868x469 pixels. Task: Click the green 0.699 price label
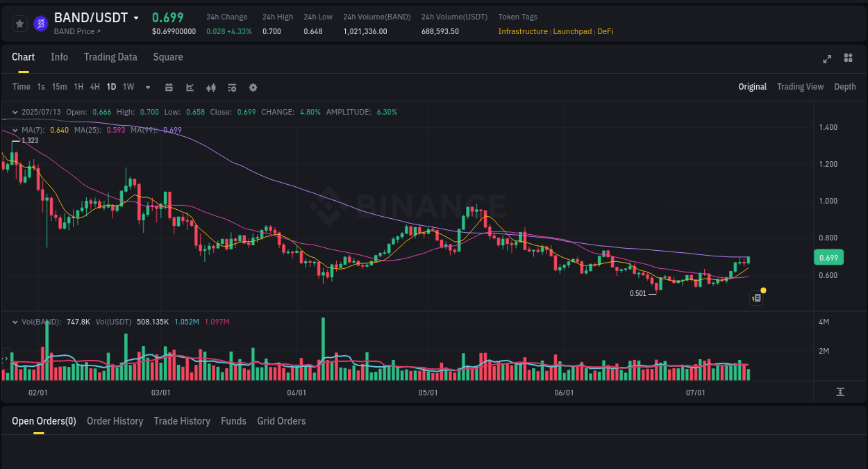(828, 257)
